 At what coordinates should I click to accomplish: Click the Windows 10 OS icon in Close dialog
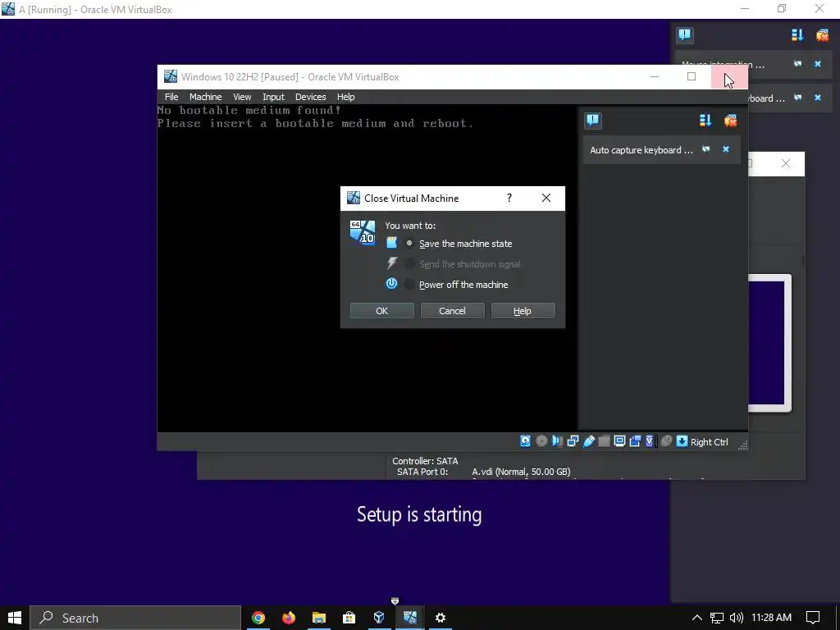(x=363, y=232)
